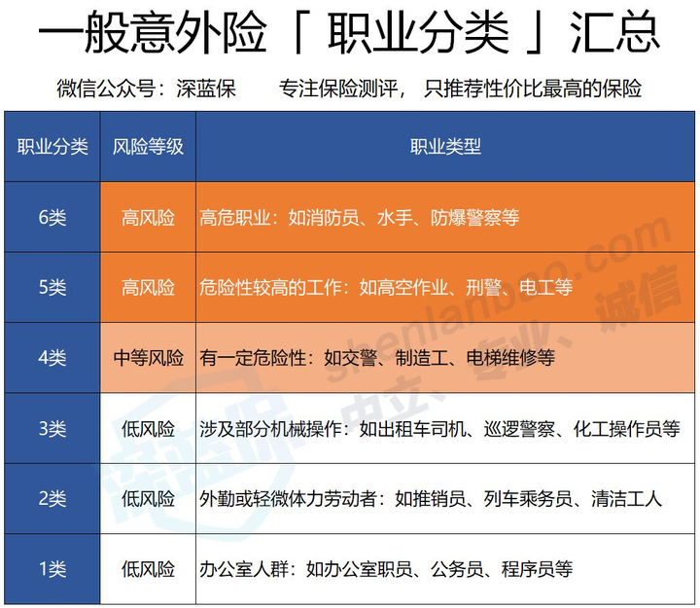Click the 高危职业 description cell with 消防员
Image resolution: width=700 pixels, height=608 pixels.
click(x=359, y=218)
